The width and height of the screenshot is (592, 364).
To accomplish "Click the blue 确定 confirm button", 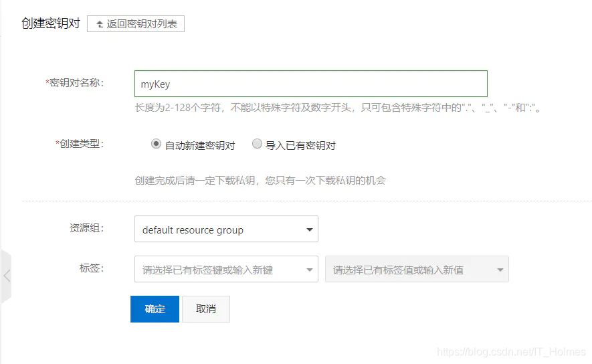I will 155,309.
